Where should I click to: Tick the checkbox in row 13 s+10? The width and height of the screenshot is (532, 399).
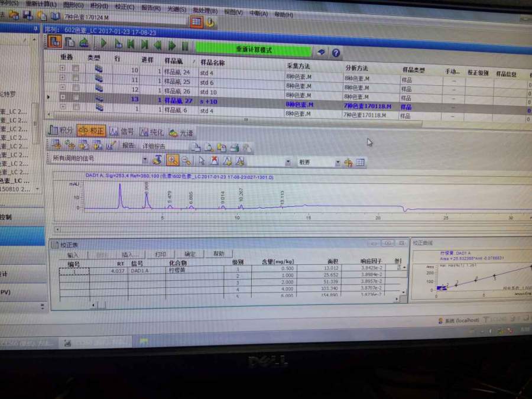(x=76, y=98)
